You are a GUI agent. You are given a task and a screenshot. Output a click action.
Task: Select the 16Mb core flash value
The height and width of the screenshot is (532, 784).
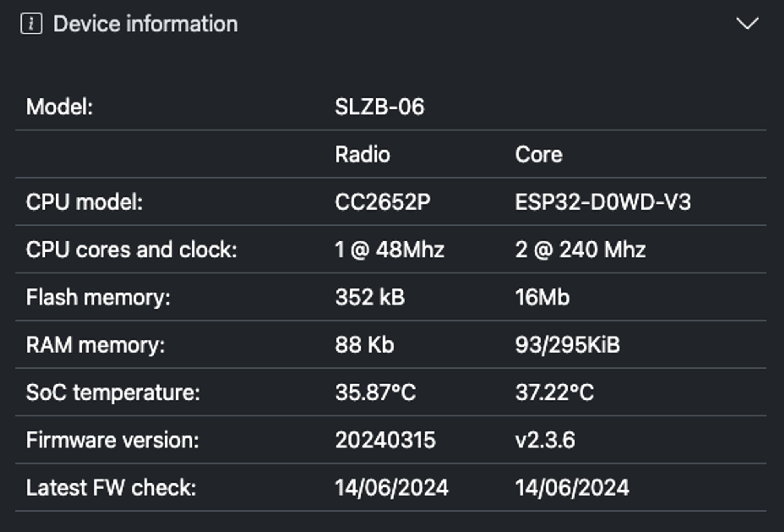(542, 297)
